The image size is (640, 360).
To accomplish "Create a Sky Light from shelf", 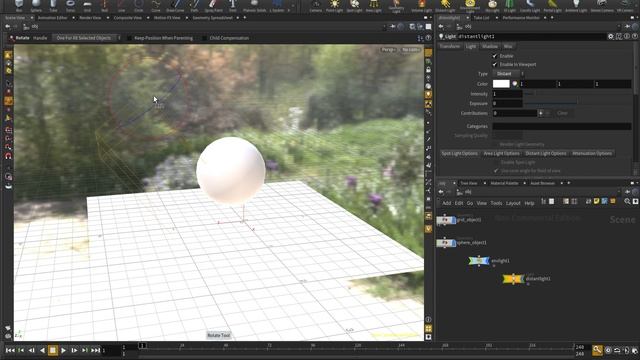I will pyautogui.click(x=492, y=6).
